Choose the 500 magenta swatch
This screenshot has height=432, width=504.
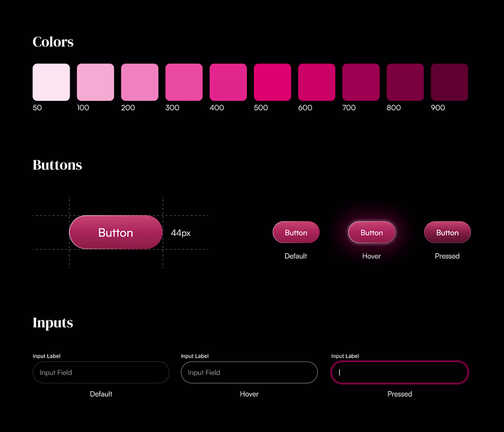point(272,82)
